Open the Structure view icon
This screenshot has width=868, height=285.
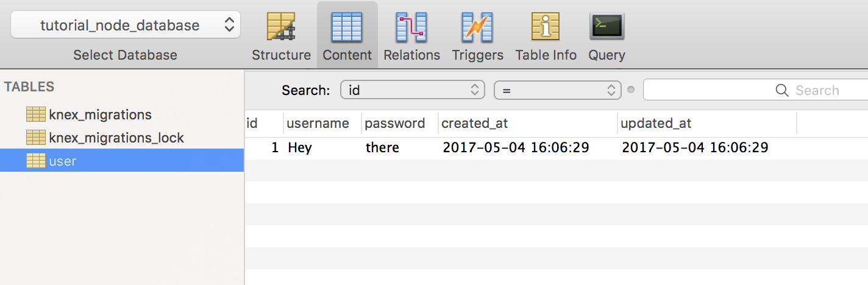click(281, 27)
